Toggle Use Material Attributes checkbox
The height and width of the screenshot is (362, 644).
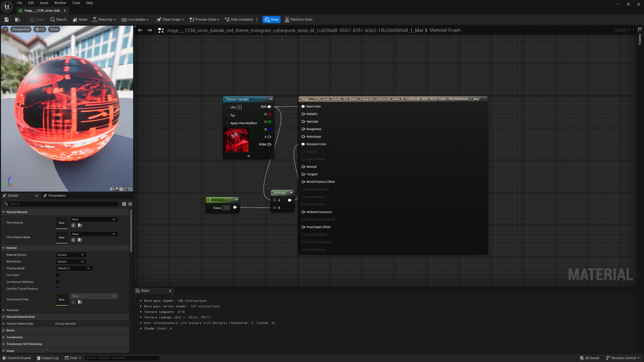(x=57, y=282)
